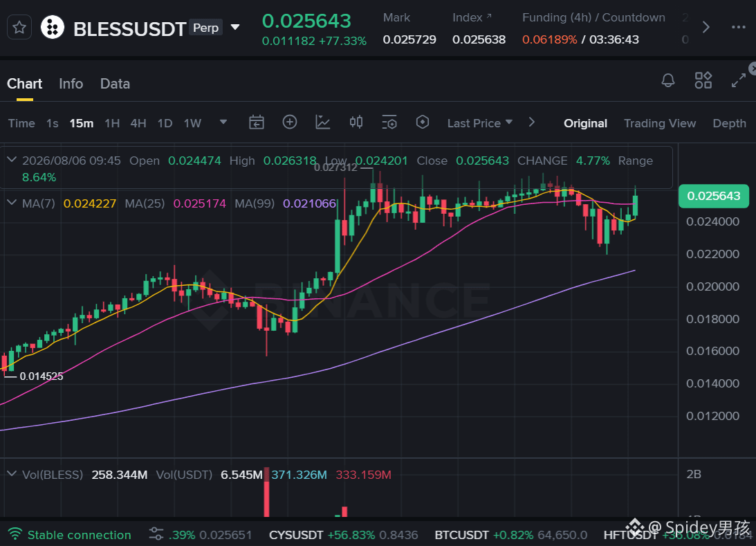Screen dimensions: 756x546
Task: Click MA(7) value 0.024227
Action: pos(90,203)
